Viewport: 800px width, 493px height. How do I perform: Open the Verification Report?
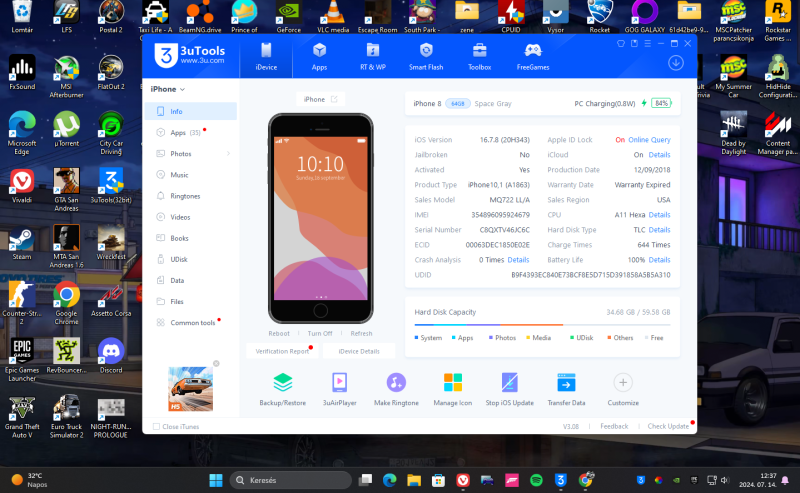point(282,351)
